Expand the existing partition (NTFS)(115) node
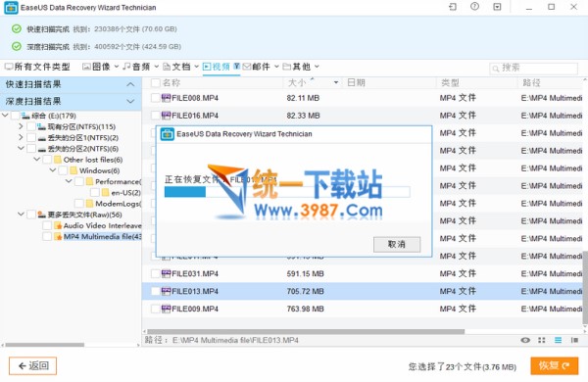 coord(21,126)
